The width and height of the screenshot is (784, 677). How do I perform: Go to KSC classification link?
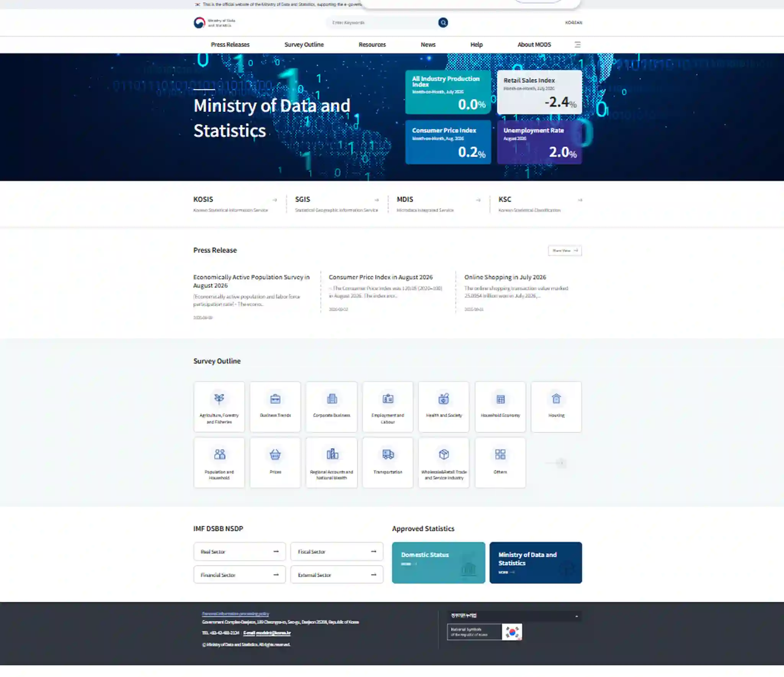[x=540, y=204]
